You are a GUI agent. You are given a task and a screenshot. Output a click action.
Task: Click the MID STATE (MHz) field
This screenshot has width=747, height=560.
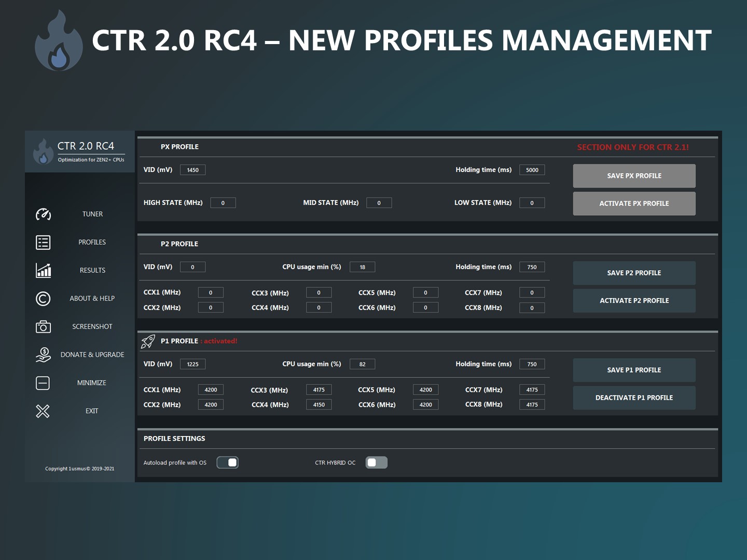[379, 203]
